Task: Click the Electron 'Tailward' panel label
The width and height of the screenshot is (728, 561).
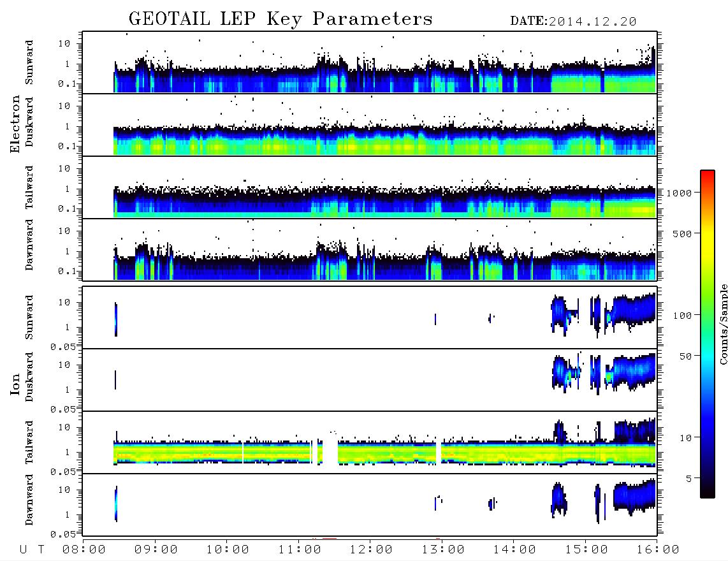Action: [x=29, y=187]
